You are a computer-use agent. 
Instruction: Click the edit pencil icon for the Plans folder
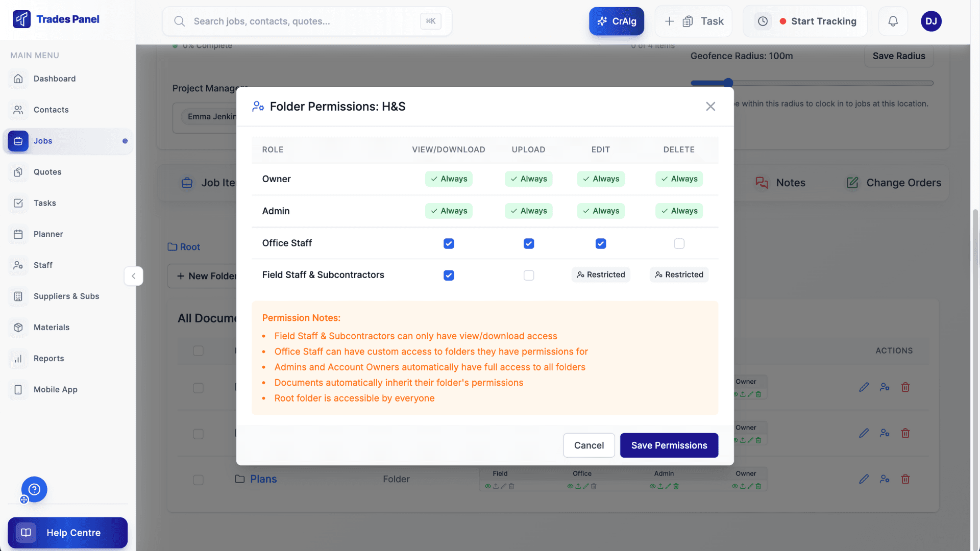pos(864,479)
